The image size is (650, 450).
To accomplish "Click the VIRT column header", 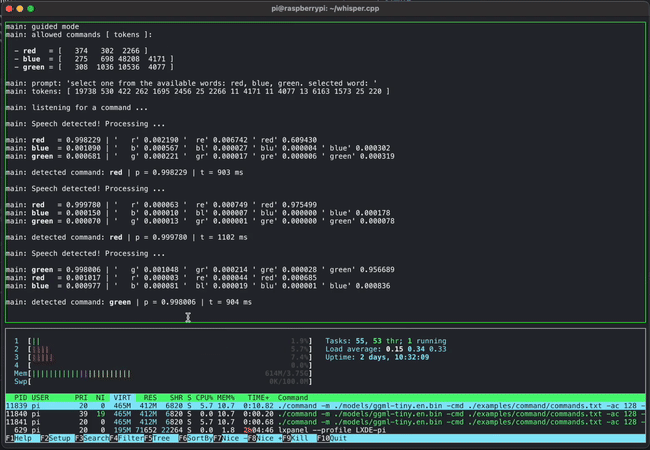I will 122,397.
